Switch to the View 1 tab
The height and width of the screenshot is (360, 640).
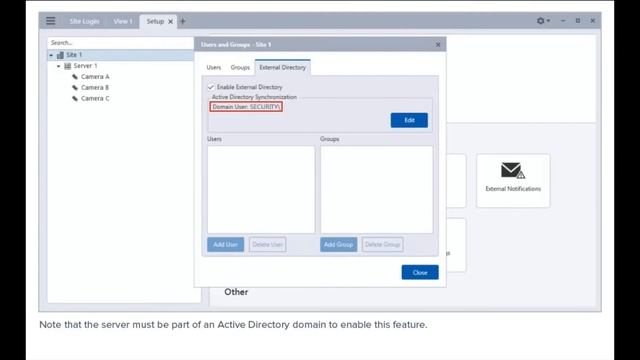click(x=123, y=21)
